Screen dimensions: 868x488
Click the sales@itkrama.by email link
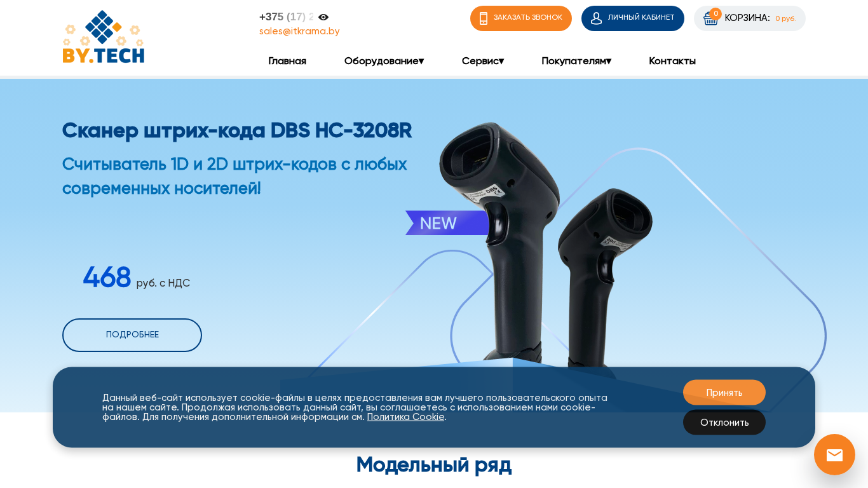299,31
